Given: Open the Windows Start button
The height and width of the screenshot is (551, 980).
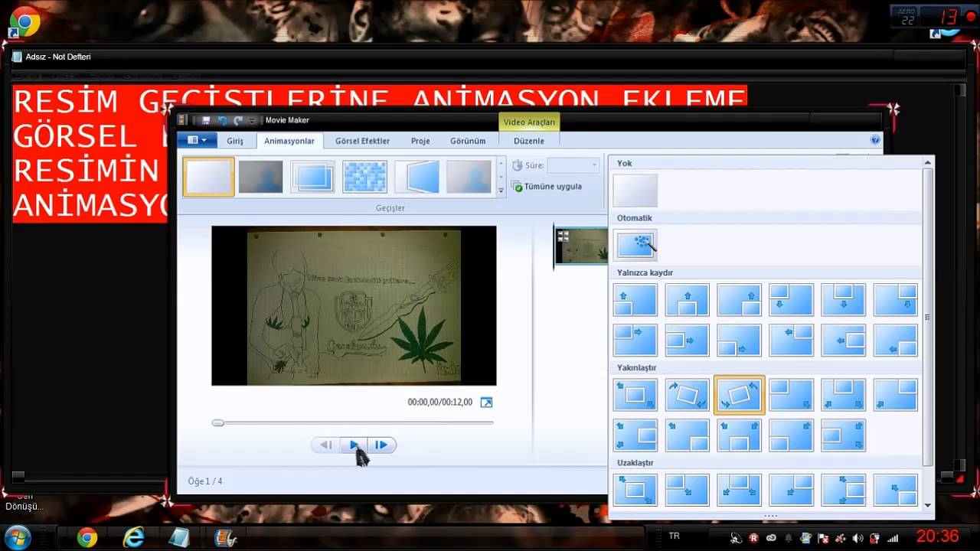Looking at the screenshot, I should coord(17,536).
